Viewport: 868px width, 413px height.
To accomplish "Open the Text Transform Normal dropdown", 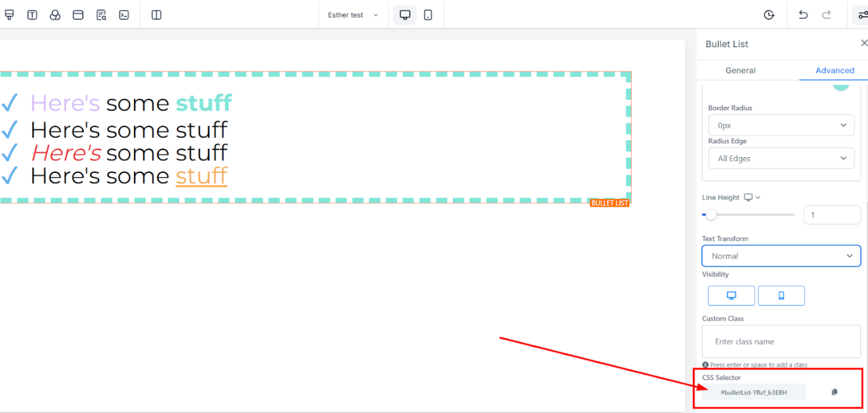I will tap(781, 256).
